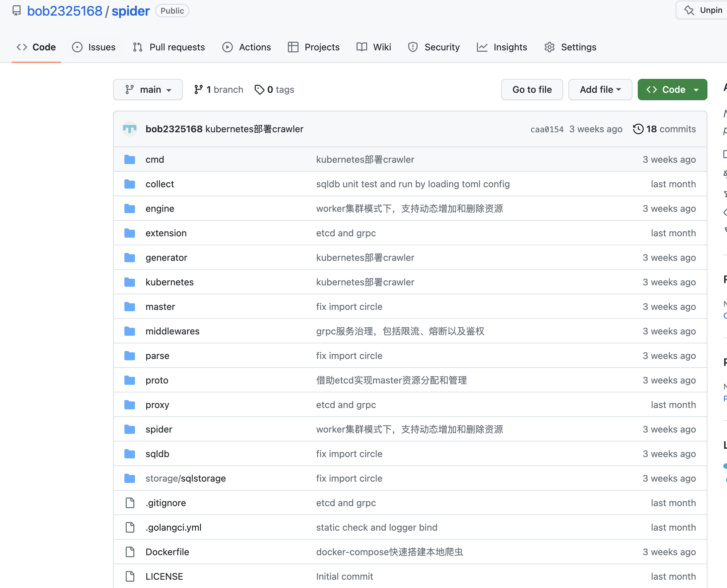The image size is (727, 588).
Task: Open the Security tab
Action: [x=434, y=47]
